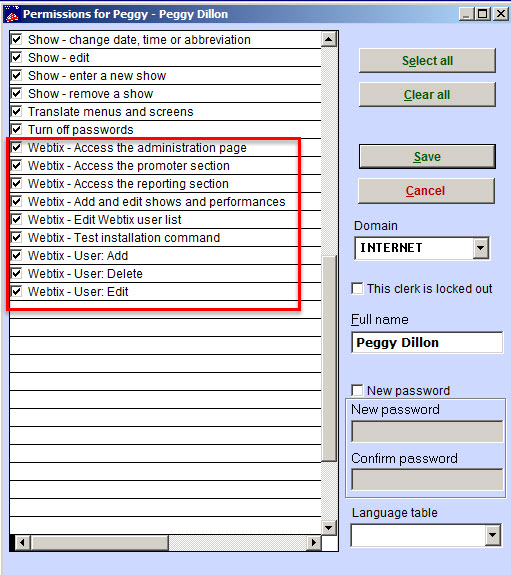Viewport: 511px width, 575px height.
Task: Expand the Language table dropdown
Action: pyautogui.click(x=492, y=535)
